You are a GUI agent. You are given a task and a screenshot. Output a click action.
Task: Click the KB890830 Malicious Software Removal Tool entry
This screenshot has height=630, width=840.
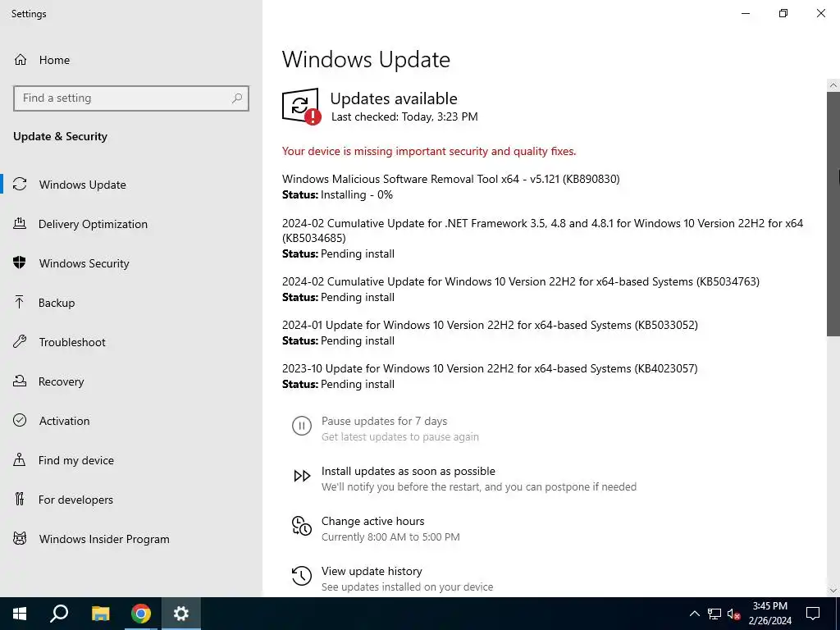[450, 179]
